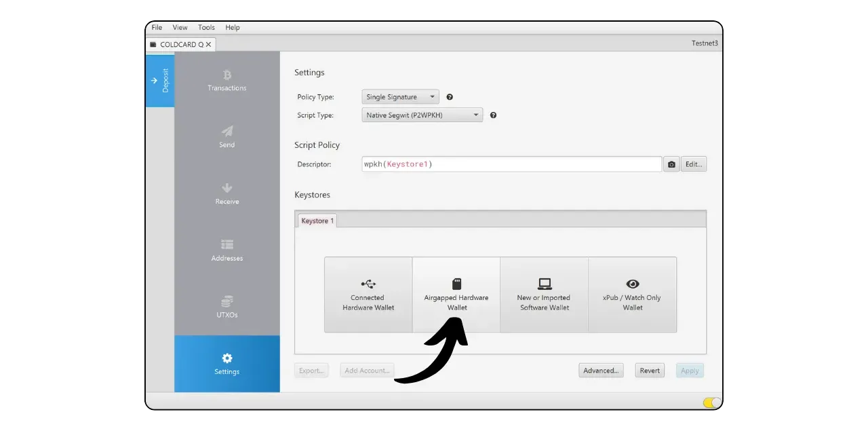The height and width of the screenshot is (431, 868).
Task: Open the Script Type dropdown
Action: [x=422, y=115]
